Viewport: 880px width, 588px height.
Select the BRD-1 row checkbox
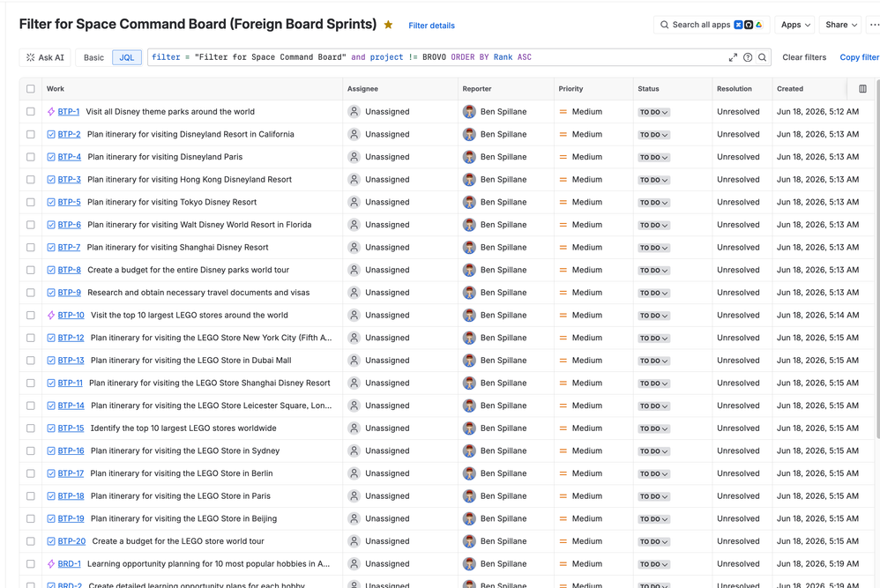coord(31,564)
